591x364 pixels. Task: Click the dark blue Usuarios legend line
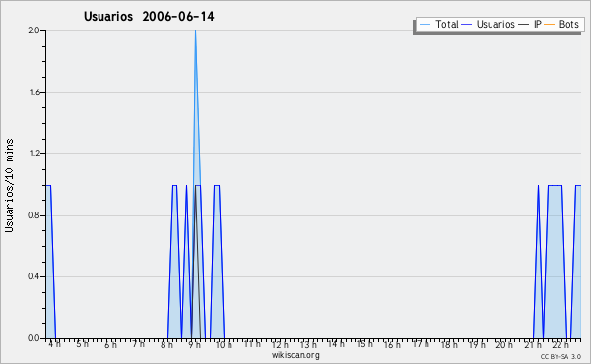467,25
